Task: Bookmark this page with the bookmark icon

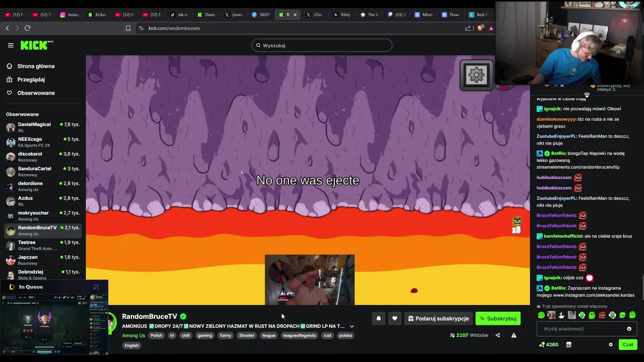Action: coord(128,28)
